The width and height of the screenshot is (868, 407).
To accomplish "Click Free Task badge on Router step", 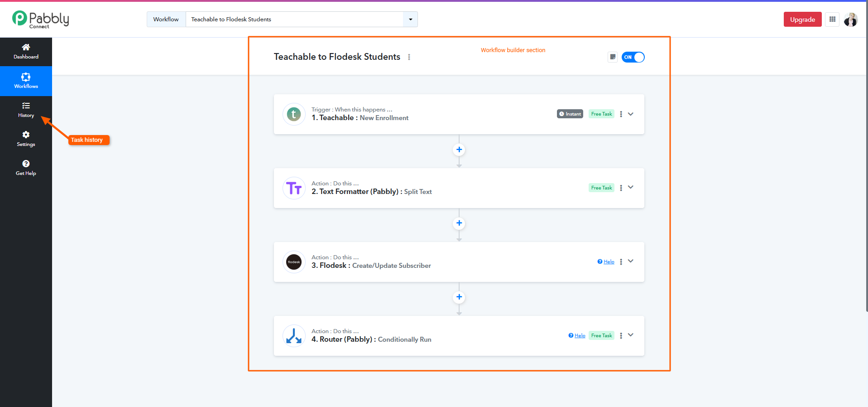I will pyautogui.click(x=601, y=335).
